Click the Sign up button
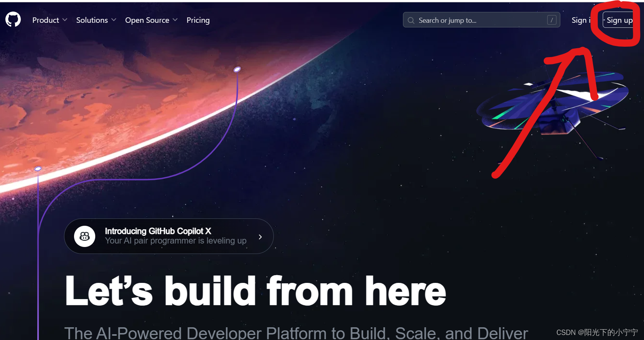 click(x=619, y=20)
